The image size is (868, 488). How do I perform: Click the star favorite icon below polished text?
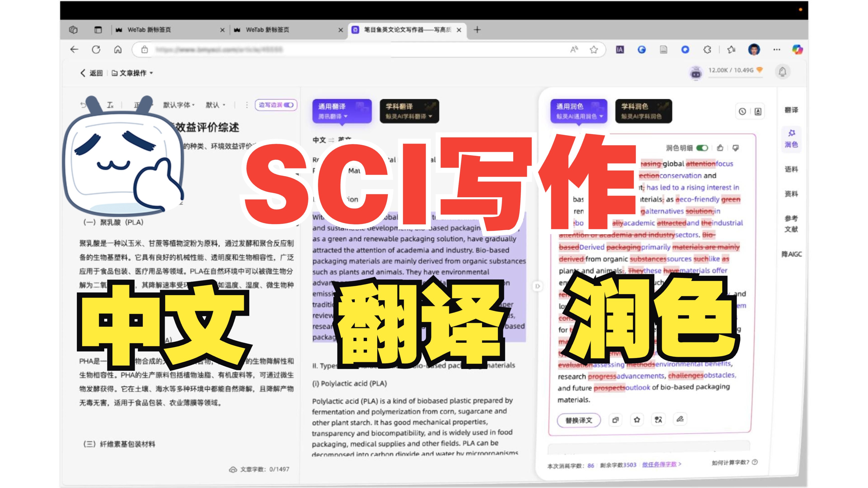click(x=637, y=420)
